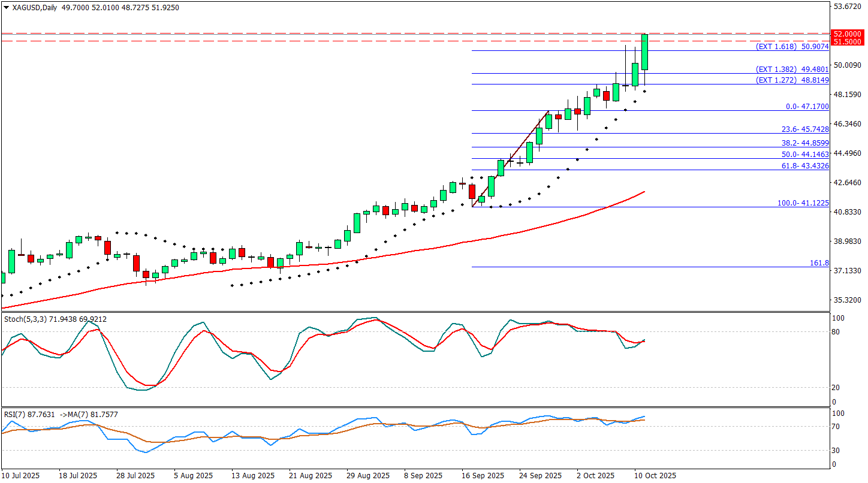
Task: Click the 161.8 Fibonacci extension label
Action: (x=818, y=263)
